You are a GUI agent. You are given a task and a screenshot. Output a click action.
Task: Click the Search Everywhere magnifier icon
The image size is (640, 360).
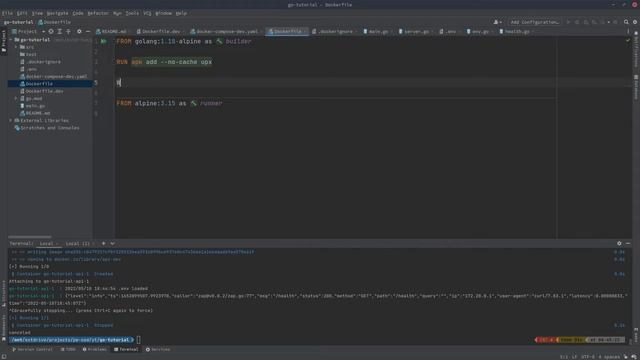click(x=626, y=22)
